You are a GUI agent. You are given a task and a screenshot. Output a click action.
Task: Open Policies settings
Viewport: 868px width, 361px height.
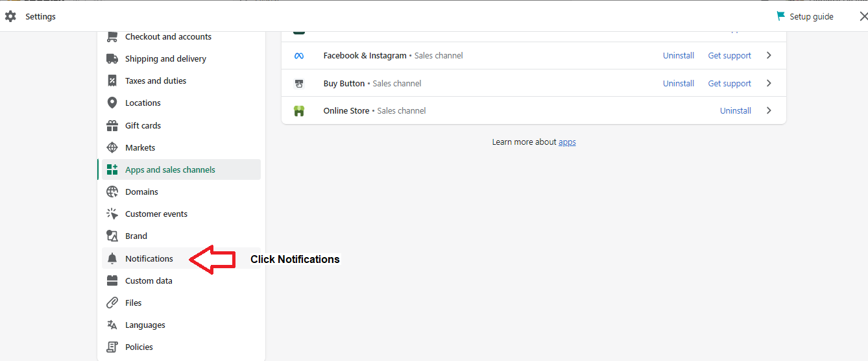(x=181, y=347)
